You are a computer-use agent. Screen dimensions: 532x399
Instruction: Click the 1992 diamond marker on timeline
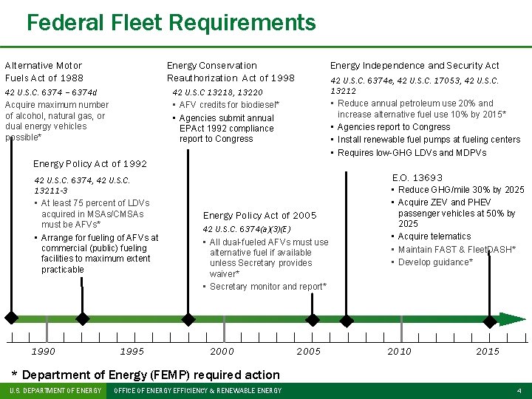tap(83, 319)
